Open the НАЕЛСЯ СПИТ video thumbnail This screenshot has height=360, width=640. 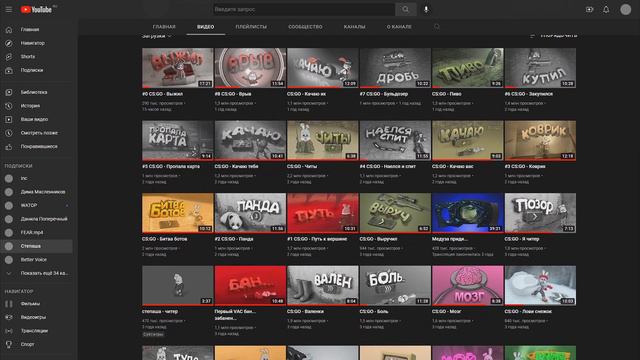(x=395, y=140)
